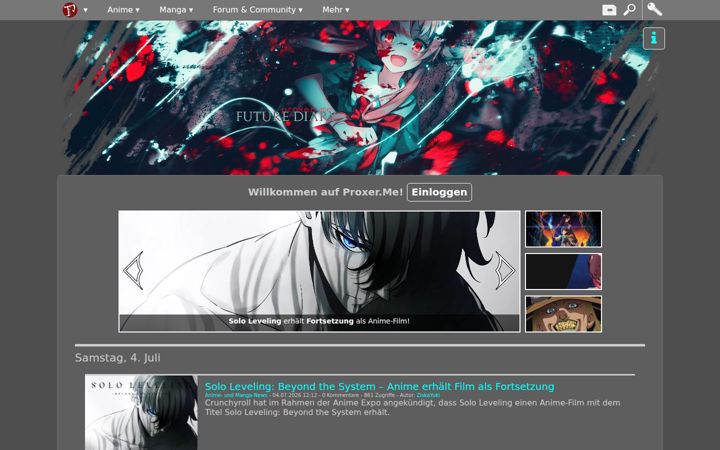720x450 pixels.
Task: Open the Manga dropdown menu
Action: 176,10
